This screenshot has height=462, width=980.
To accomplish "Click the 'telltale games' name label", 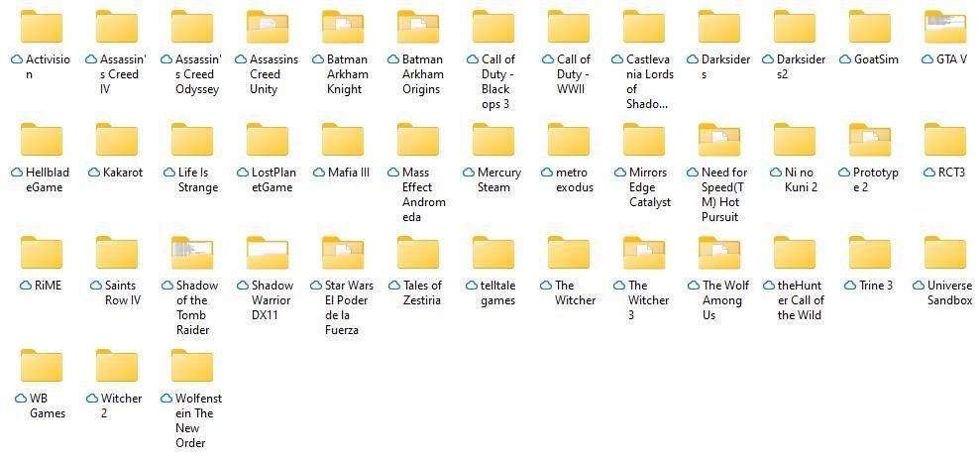I will pyautogui.click(x=498, y=293).
